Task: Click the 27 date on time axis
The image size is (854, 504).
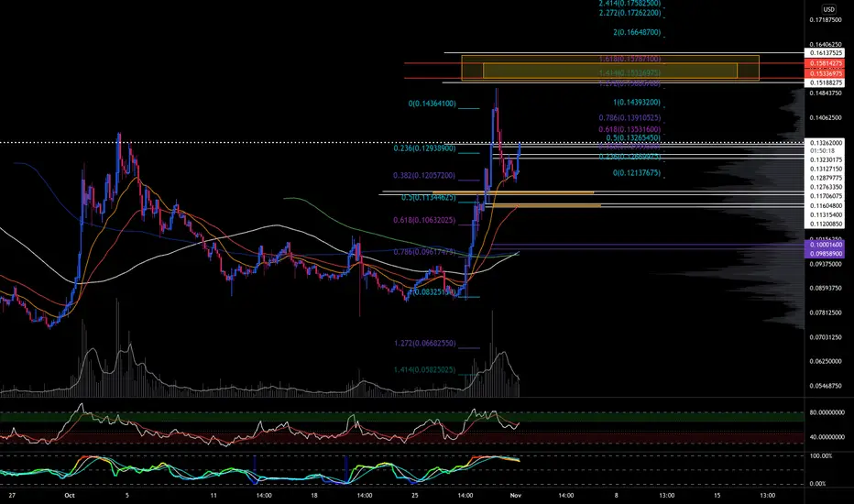Action: 12,495
